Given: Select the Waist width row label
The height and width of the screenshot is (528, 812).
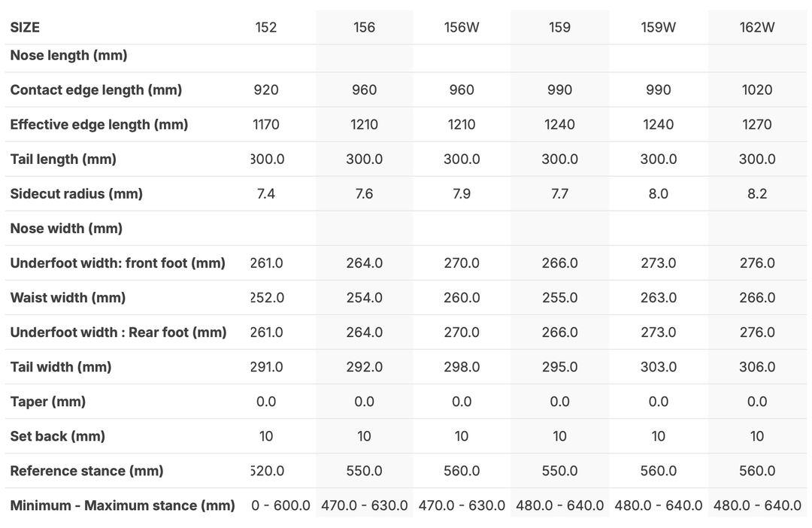Looking at the screenshot, I should (68, 297).
